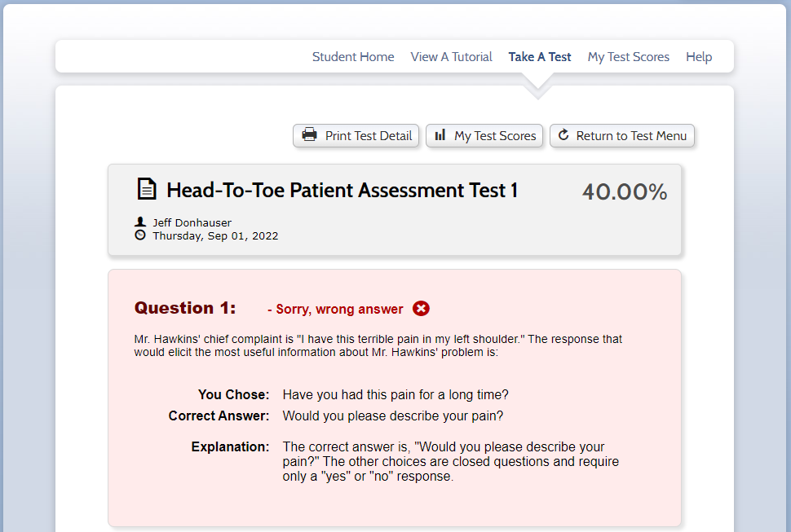The height and width of the screenshot is (532, 791).
Task: Select the Take A Test tab
Action: click(540, 57)
